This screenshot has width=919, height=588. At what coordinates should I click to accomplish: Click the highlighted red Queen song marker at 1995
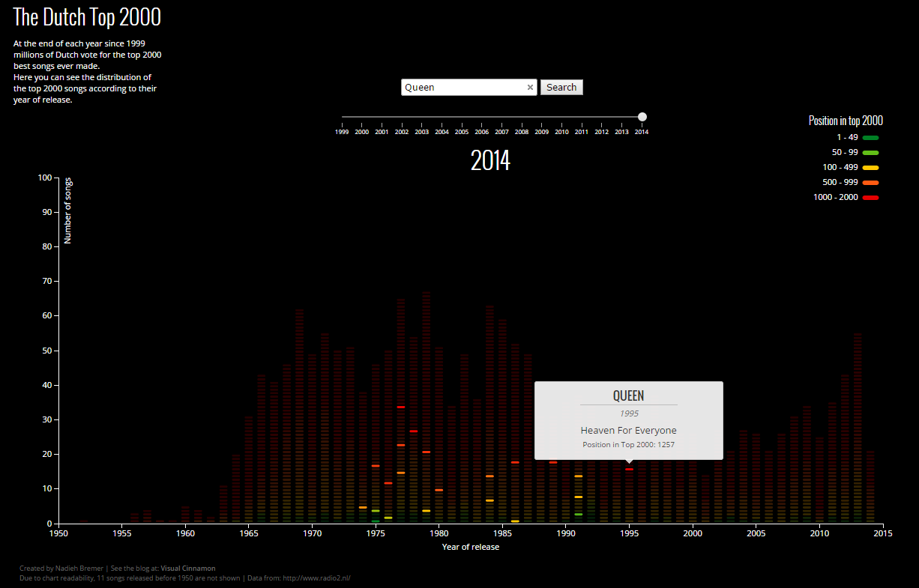click(630, 470)
